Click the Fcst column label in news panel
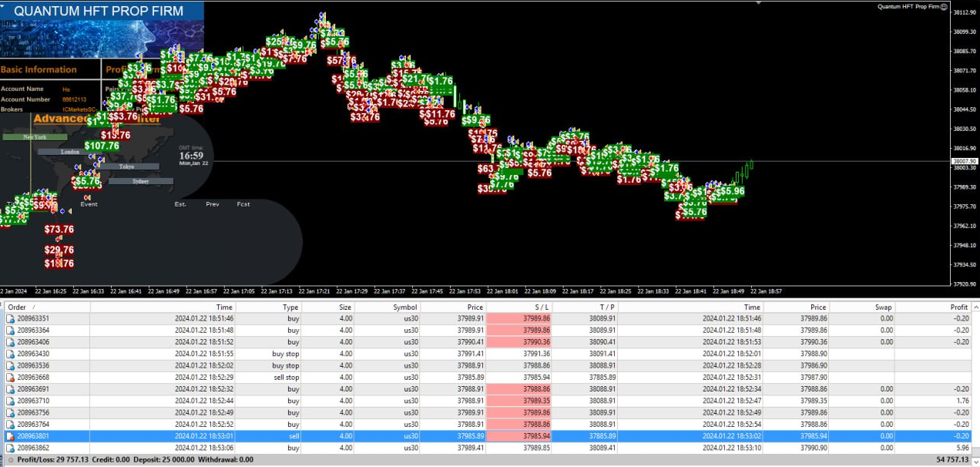This screenshot has height=467, width=980. [243, 204]
